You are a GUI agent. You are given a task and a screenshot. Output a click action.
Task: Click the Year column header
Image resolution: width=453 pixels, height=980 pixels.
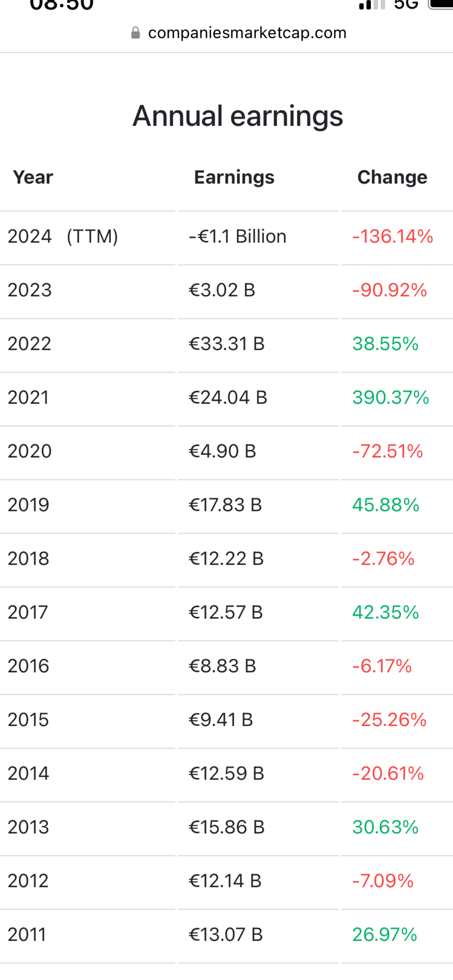click(x=33, y=177)
